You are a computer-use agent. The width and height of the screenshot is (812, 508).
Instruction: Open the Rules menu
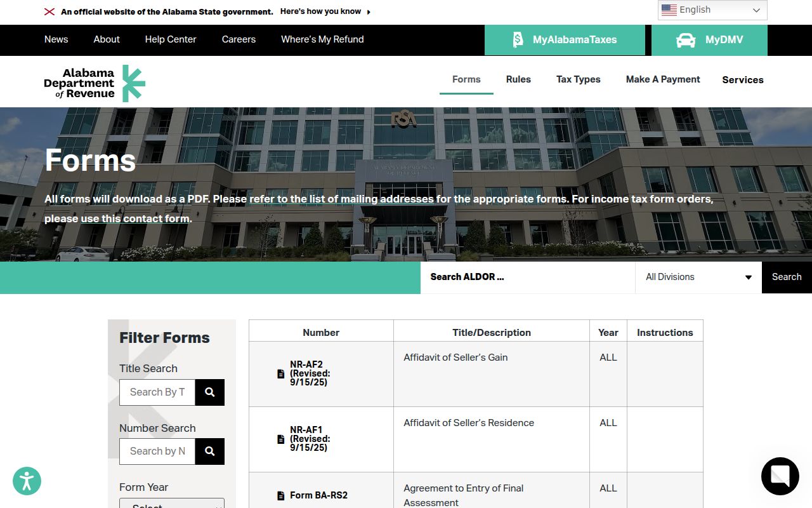518,79
